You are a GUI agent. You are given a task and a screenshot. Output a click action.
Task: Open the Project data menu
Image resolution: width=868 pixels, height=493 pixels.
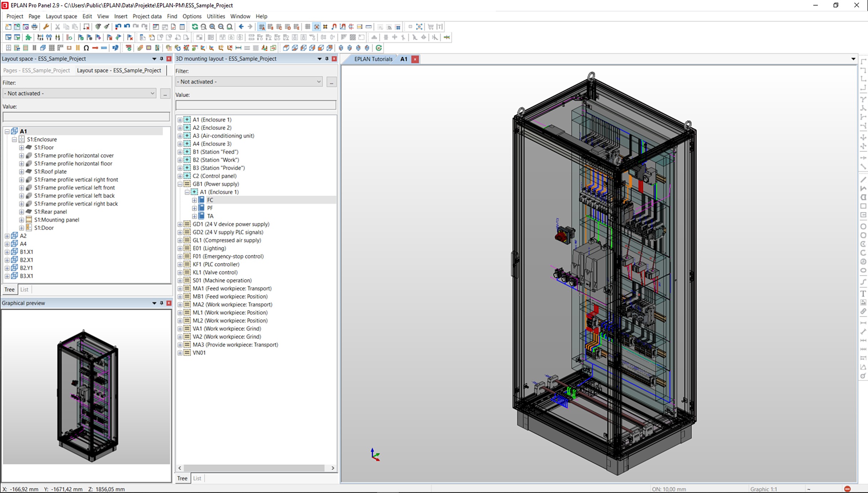click(x=147, y=16)
